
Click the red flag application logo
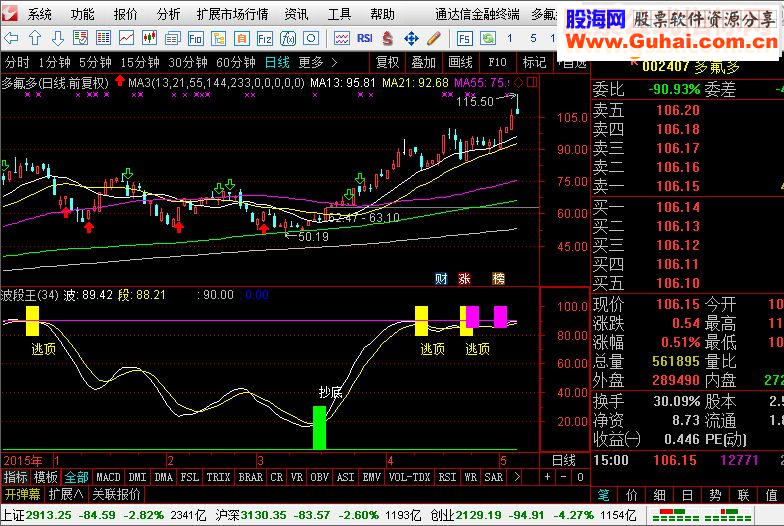(10, 13)
